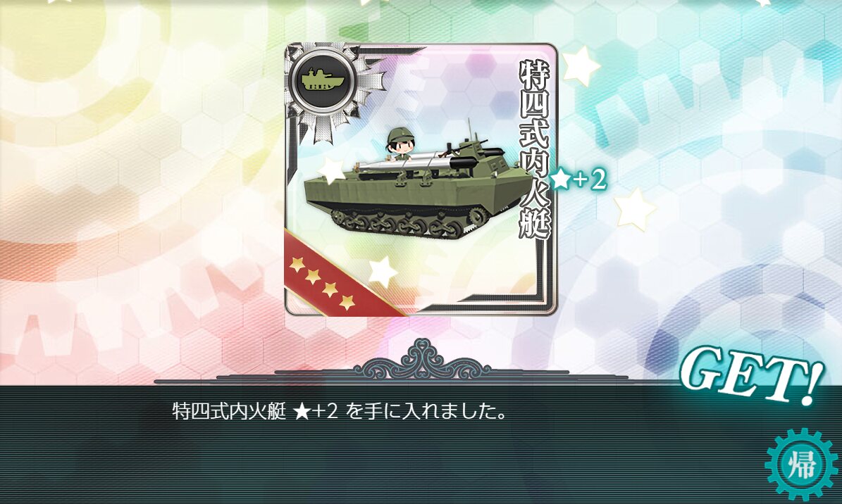The height and width of the screenshot is (504, 842).
Task: Click the white star over the vehicle's hull
Action: click(331, 170)
